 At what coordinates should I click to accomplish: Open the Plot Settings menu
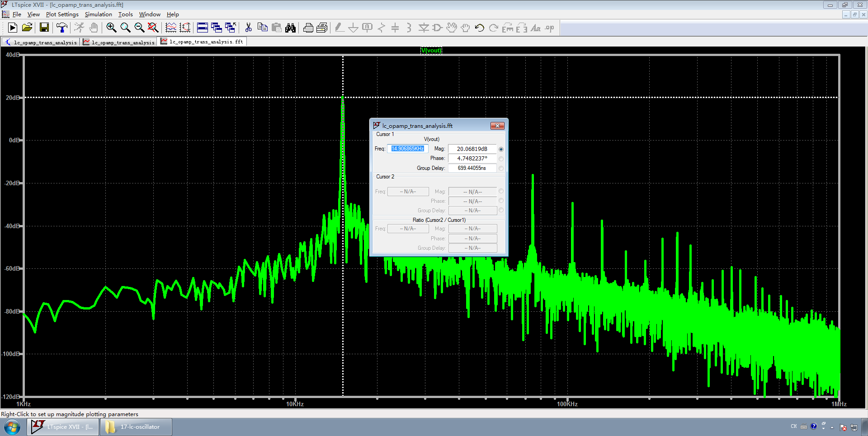[62, 14]
